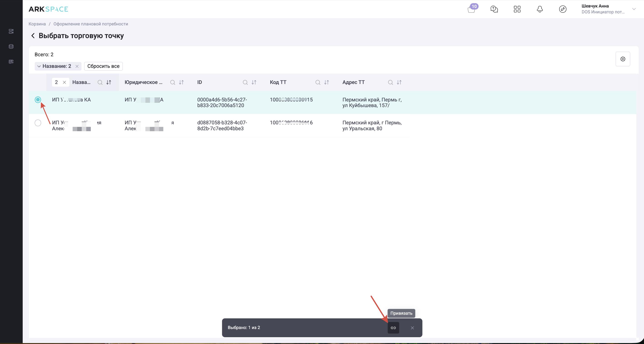Search in the Название column

coord(100,82)
